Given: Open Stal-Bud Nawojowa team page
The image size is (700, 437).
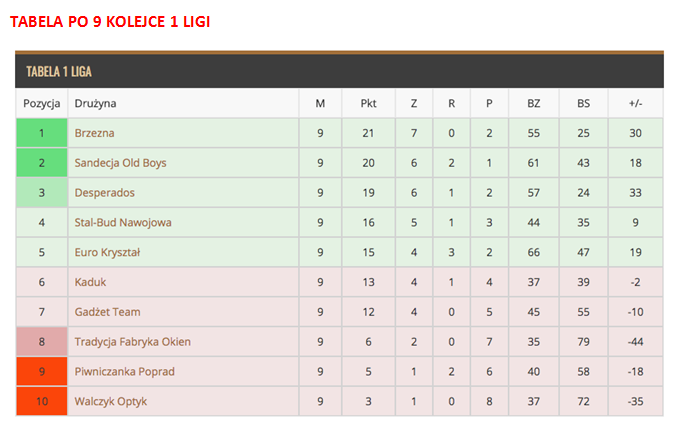Looking at the screenshot, I should point(122,223).
